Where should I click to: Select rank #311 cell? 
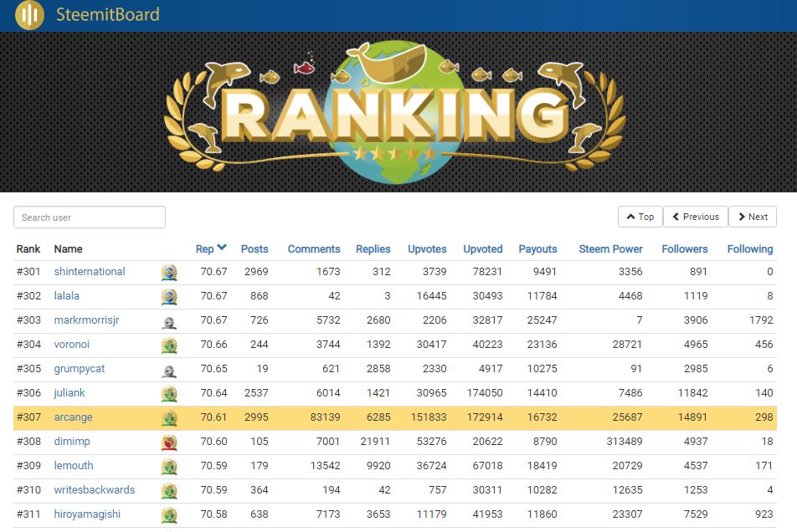tap(28, 514)
